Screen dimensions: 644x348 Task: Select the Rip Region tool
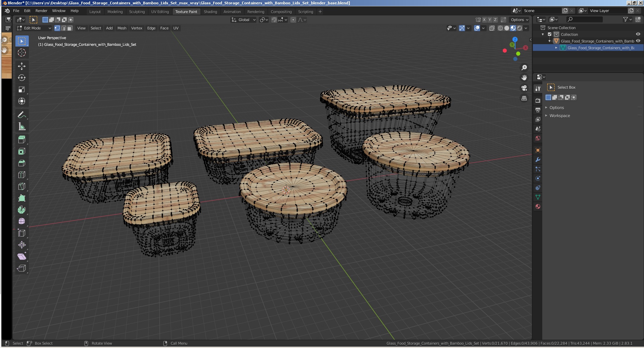click(x=22, y=268)
